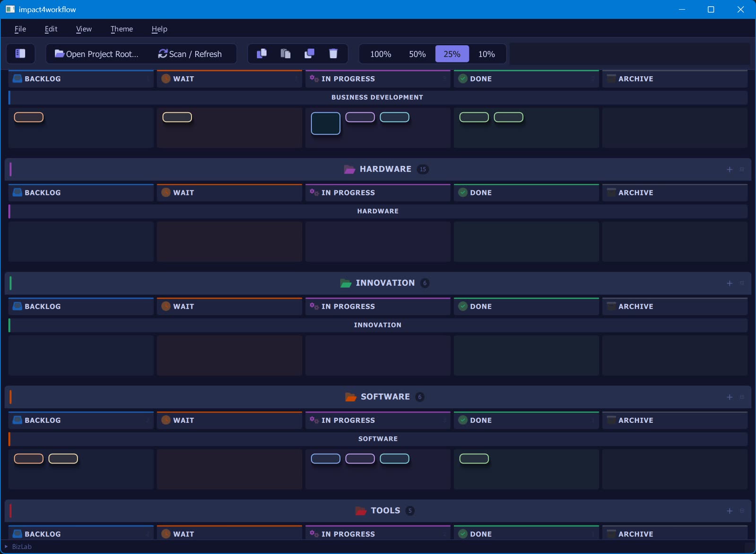Click the copy icon in toolbar

coord(261,53)
